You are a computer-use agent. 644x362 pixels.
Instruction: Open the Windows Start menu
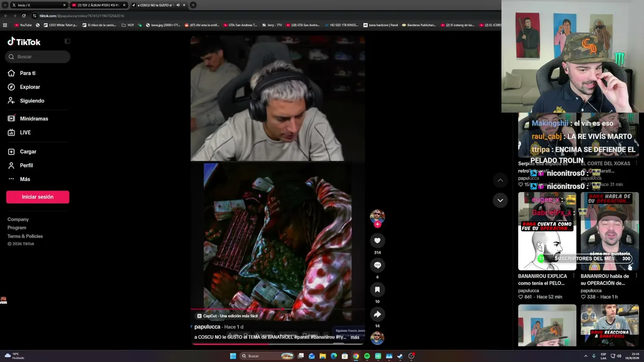coord(233,356)
